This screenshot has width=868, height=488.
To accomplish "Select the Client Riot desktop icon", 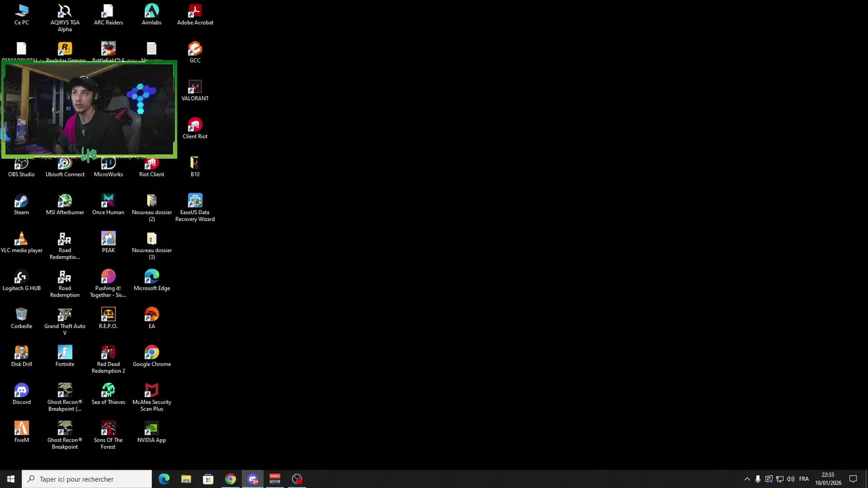I will coord(195,129).
